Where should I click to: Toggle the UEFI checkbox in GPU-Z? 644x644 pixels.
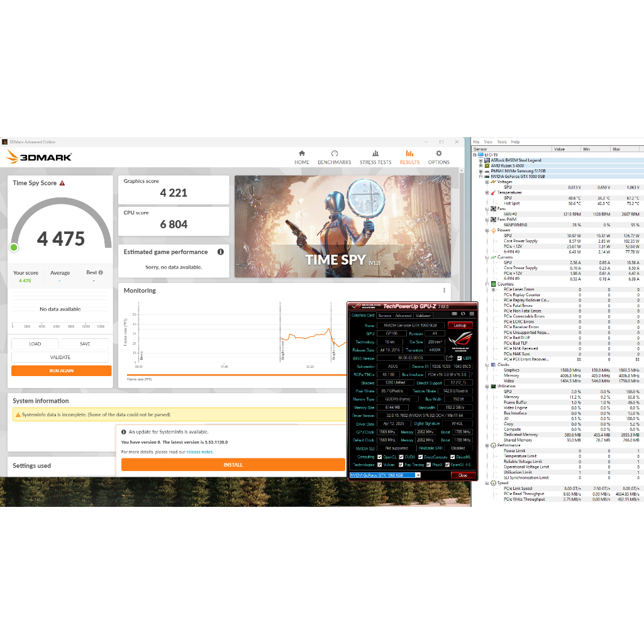459,358
